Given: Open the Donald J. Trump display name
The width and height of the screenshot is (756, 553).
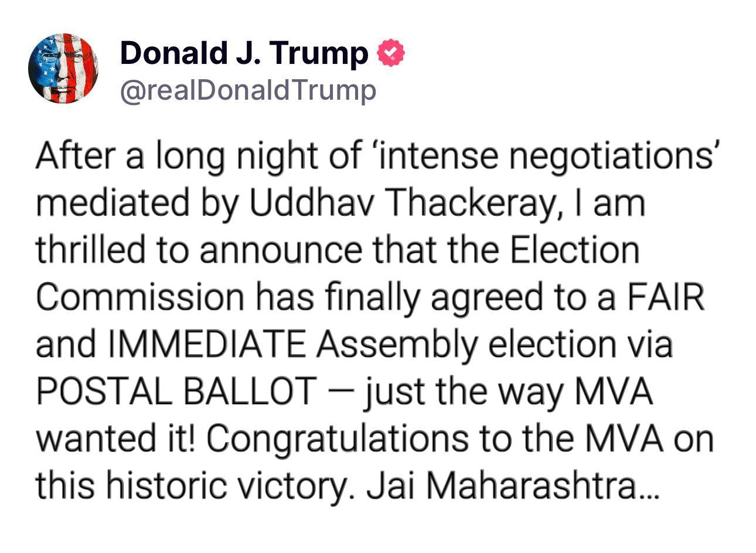Looking at the screenshot, I should coord(244,54).
